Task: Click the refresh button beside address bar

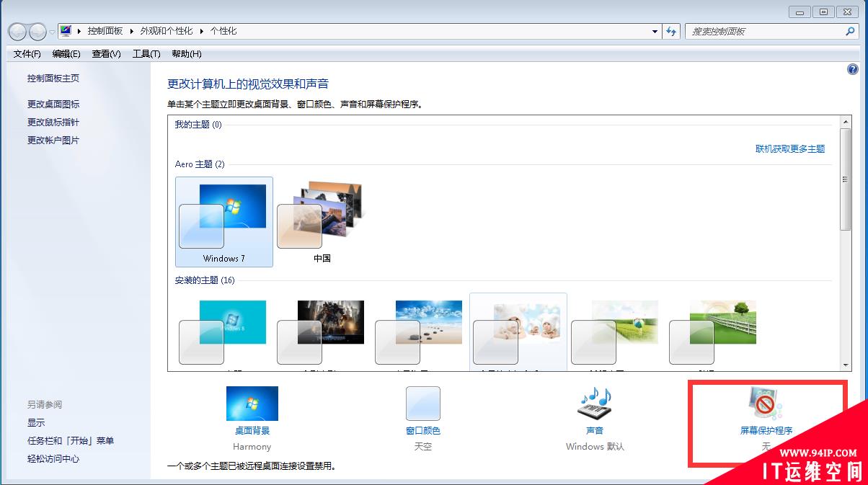Action: tap(672, 32)
